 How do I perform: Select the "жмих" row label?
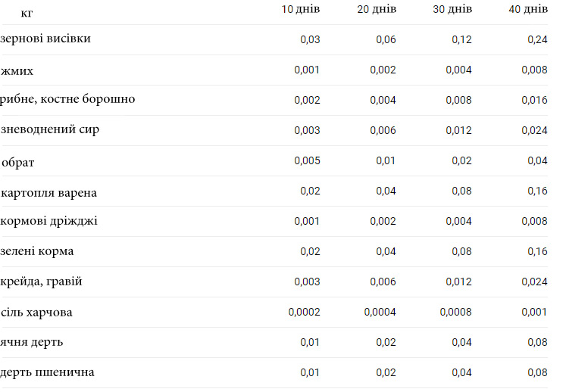click(17, 71)
